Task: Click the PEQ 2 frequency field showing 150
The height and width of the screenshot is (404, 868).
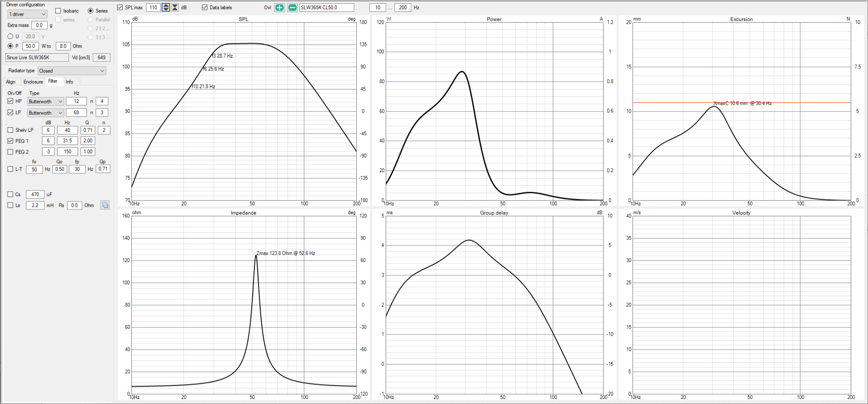Action: click(67, 152)
